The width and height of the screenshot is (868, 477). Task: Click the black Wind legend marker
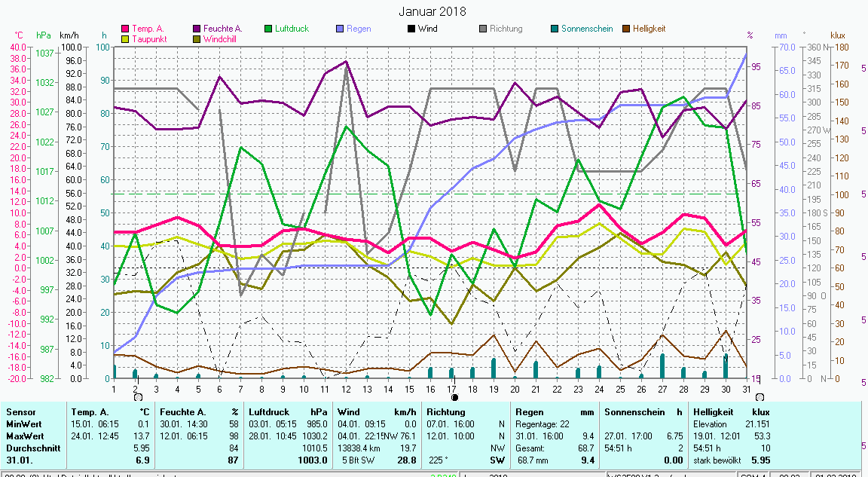coord(411,29)
